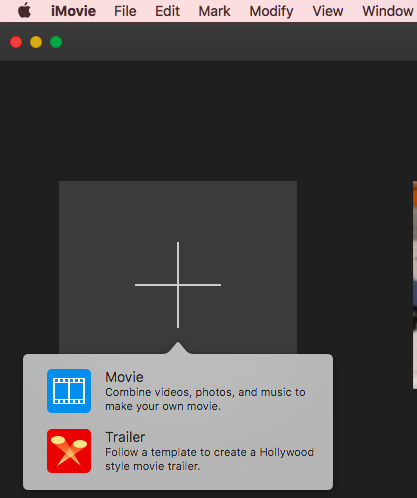Choose the Movie project title

coord(124,377)
